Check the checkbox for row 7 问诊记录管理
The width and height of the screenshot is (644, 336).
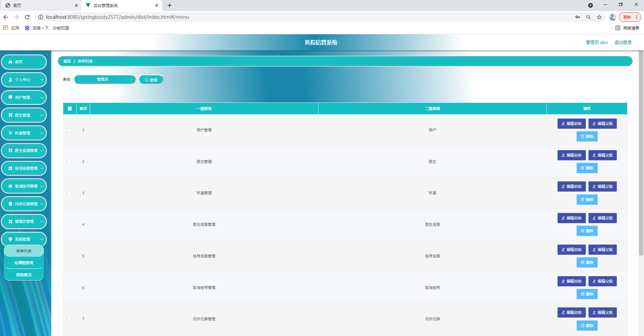[x=69, y=319]
